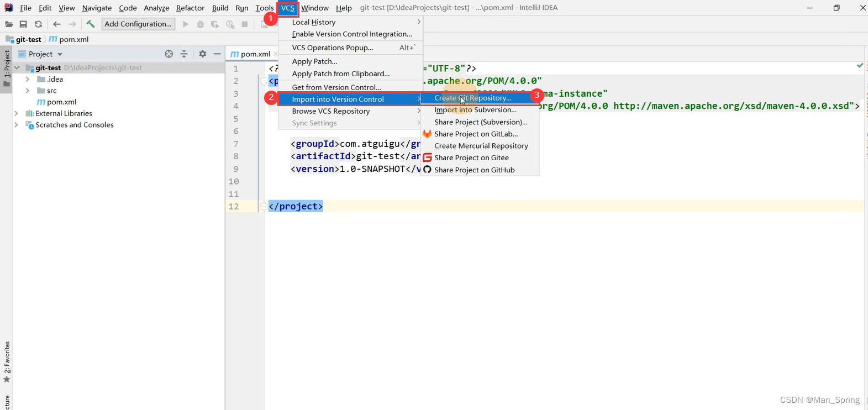Choose Share Project (Subversion)...
The image size is (868, 410).
(x=480, y=122)
